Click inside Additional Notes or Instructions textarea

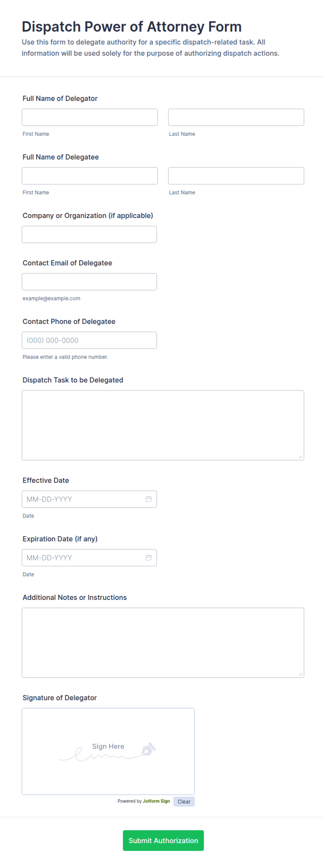tap(163, 643)
